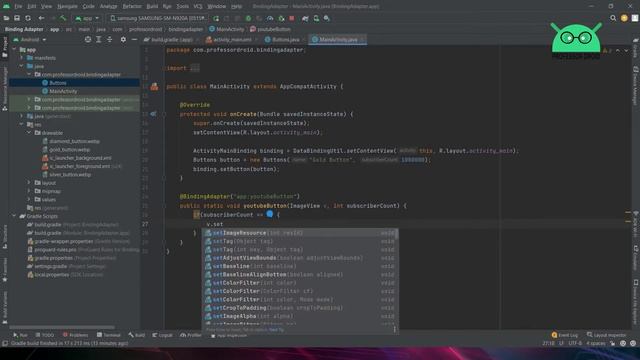Expand the folded import statement

coord(195,68)
